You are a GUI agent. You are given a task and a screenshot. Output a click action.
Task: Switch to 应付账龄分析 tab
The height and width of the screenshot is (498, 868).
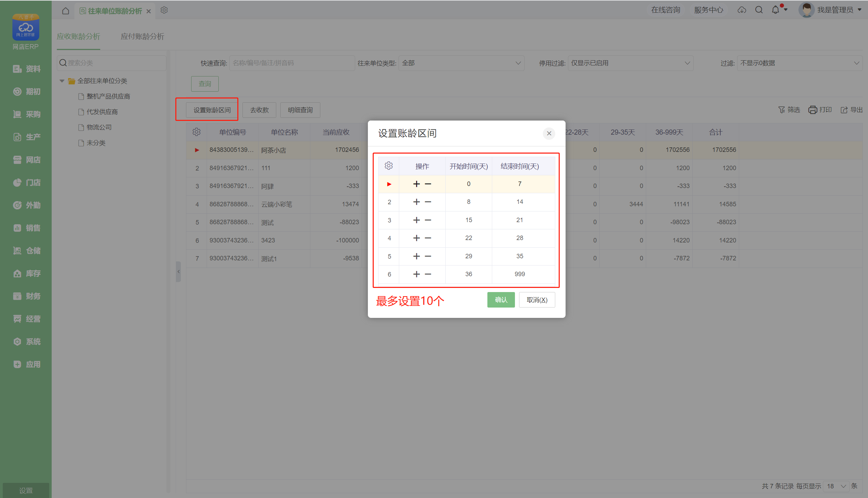[x=142, y=37]
